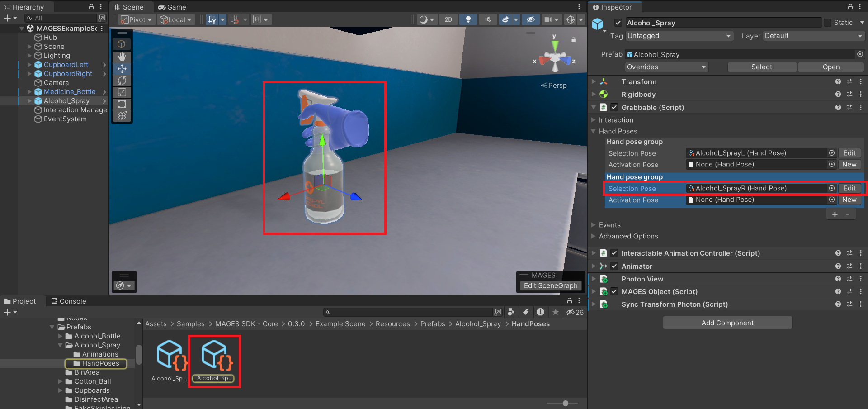
Task: Select the Scale tool
Action: pyautogui.click(x=122, y=92)
